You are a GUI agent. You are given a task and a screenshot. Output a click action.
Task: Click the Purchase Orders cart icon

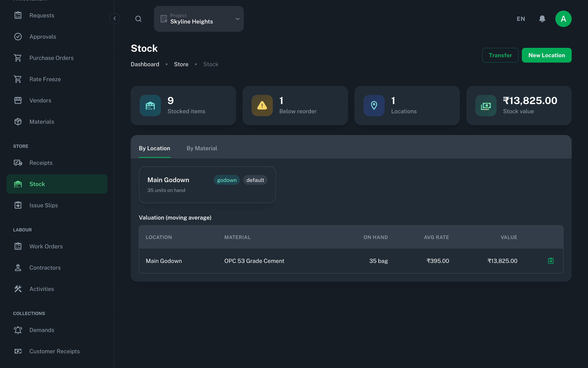click(x=18, y=58)
